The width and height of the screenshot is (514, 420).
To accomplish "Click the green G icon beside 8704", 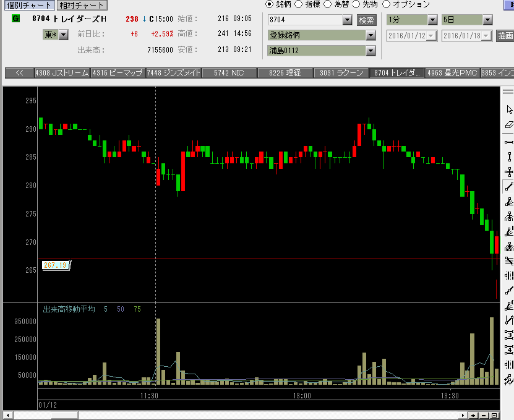I will click(x=15, y=19).
